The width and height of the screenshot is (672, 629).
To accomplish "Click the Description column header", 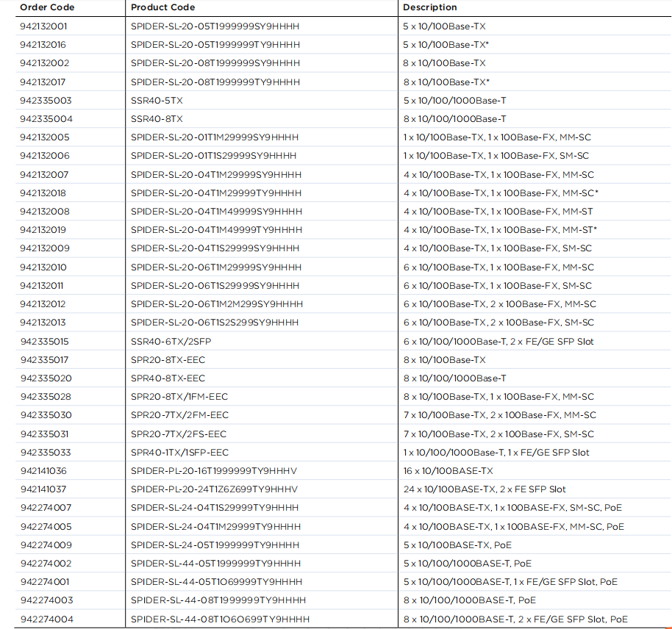I will click(x=430, y=7).
